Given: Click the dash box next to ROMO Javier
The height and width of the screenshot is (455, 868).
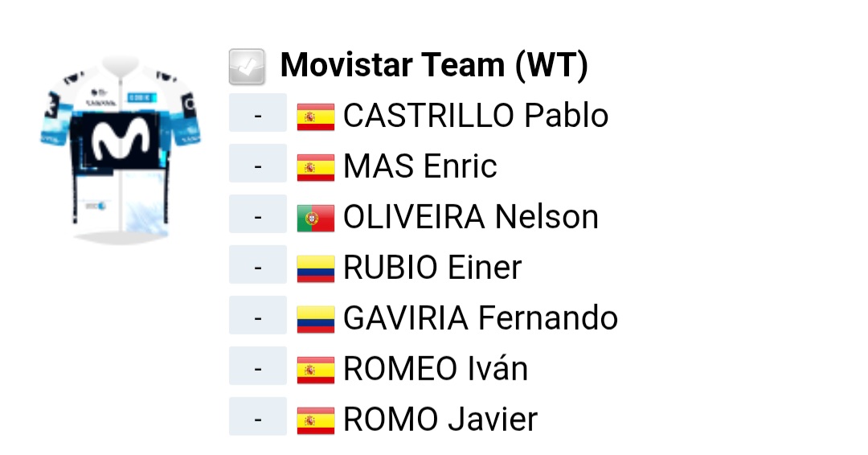Looking at the screenshot, I should [x=258, y=420].
